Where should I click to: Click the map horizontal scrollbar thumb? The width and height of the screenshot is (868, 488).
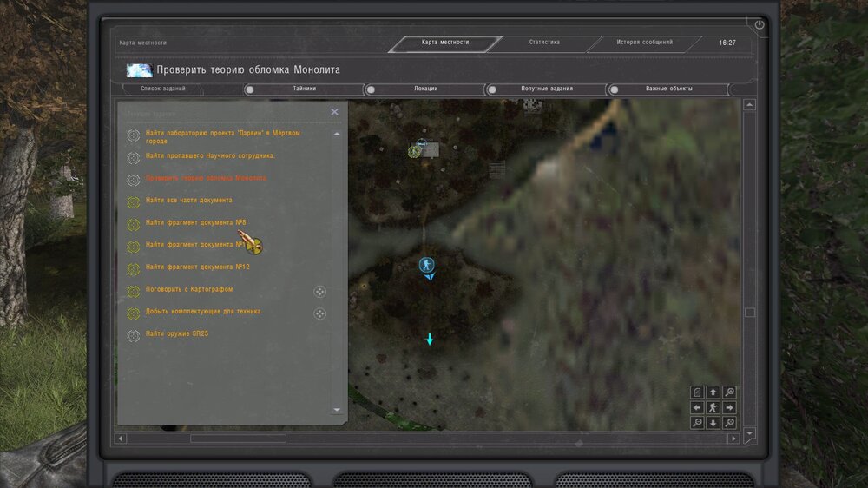click(x=238, y=439)
